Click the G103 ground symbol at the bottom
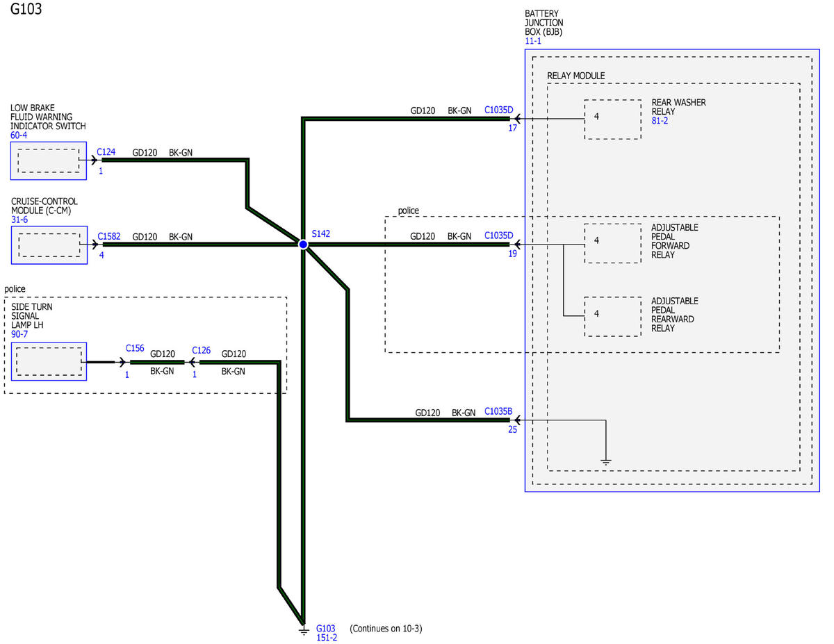Screen dimensions: 834x644 point(303,631)
